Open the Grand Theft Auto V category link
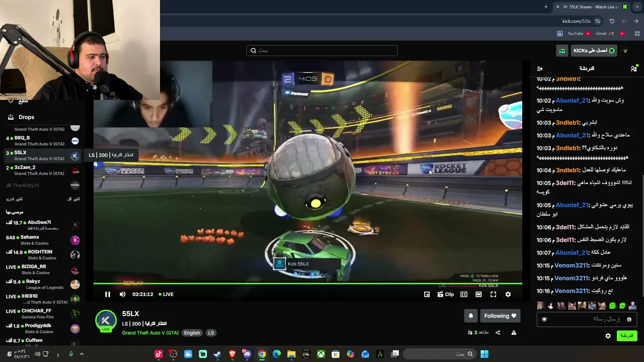The height and width of the screenshot is (362, 644). pos(150,333)
